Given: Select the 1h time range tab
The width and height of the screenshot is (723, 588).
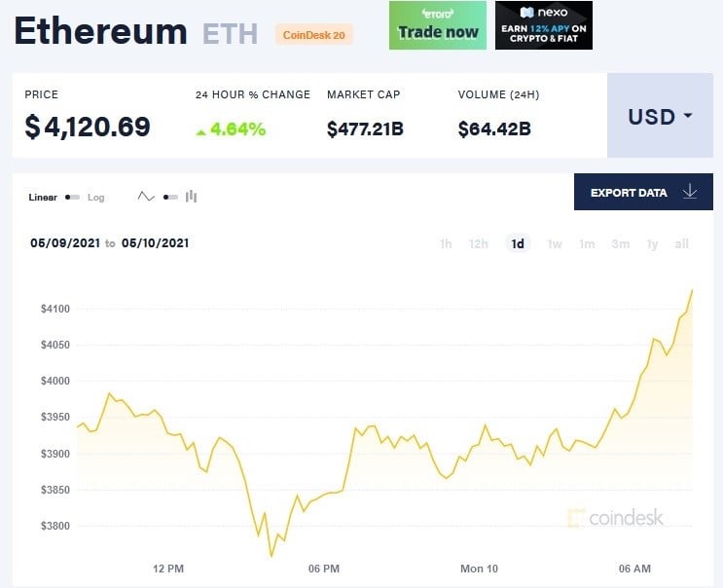Looking at the screenshot, I should pyautogui.click(x=446, y=243).
